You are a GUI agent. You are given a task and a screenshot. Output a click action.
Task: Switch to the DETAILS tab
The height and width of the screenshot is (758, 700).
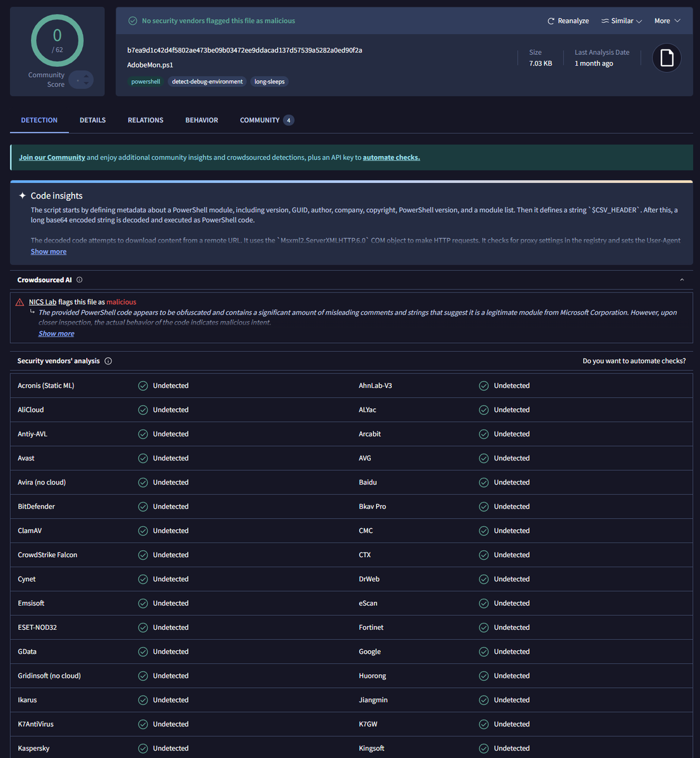click(93, 120)
